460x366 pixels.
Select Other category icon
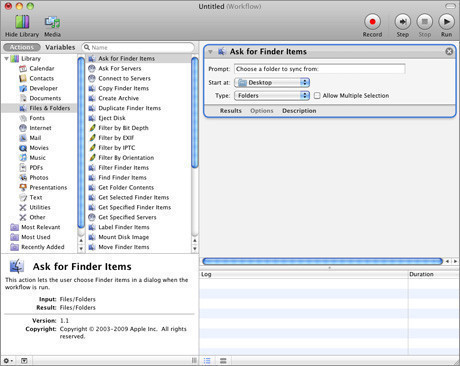(x=23, y=217)
